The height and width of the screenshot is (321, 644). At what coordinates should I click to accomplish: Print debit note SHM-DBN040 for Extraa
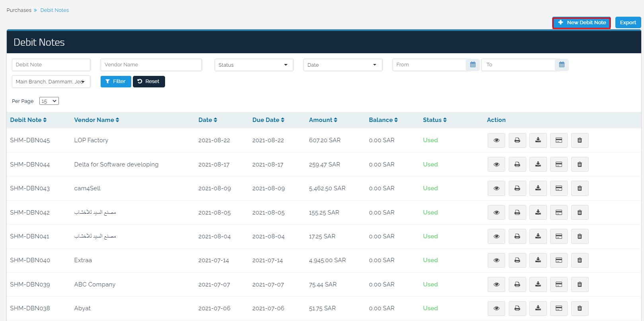coord(517,260)
